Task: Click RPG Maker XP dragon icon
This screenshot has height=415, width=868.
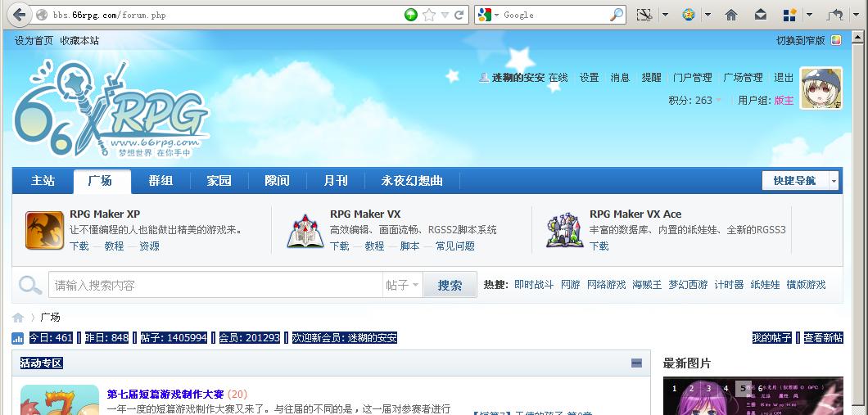Action: 44,230
